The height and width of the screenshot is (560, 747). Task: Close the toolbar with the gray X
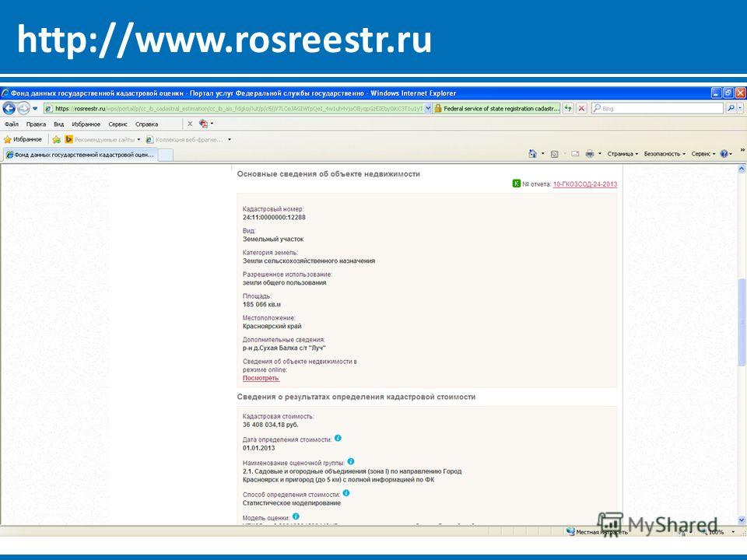pyautogui.click(x=190, y=124)
